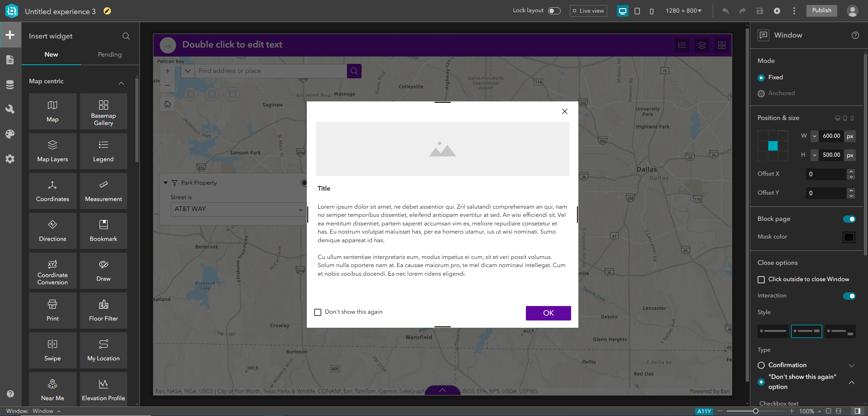Image resolution: width=868 pixels, height=416 pixels.
Task: Switch preview to mobile device view
Action: click(652, 11)
